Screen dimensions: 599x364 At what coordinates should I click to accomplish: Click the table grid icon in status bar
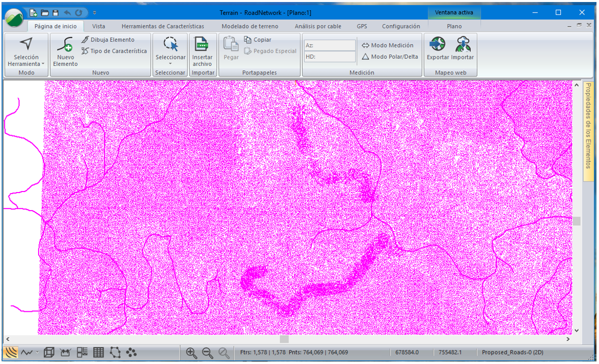click(x=99, y=353)
